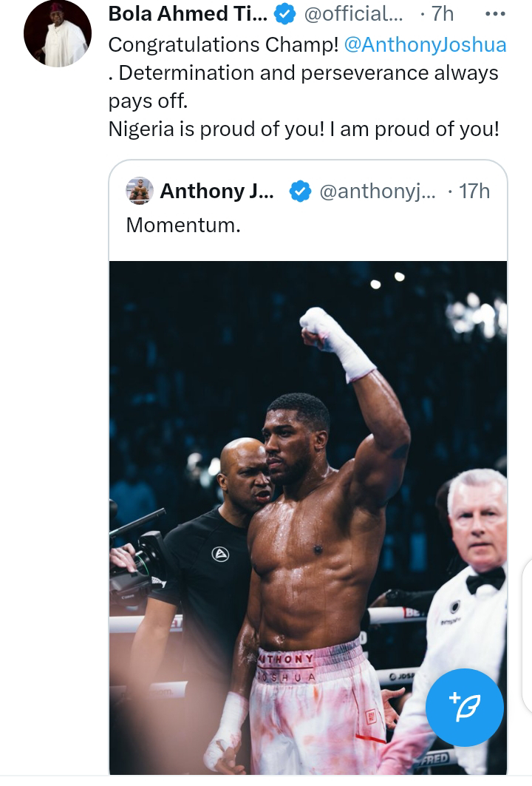Click the Anthony J... name in quoted post
This screenshot has width=532, height=786.
[x=216, y=192]
